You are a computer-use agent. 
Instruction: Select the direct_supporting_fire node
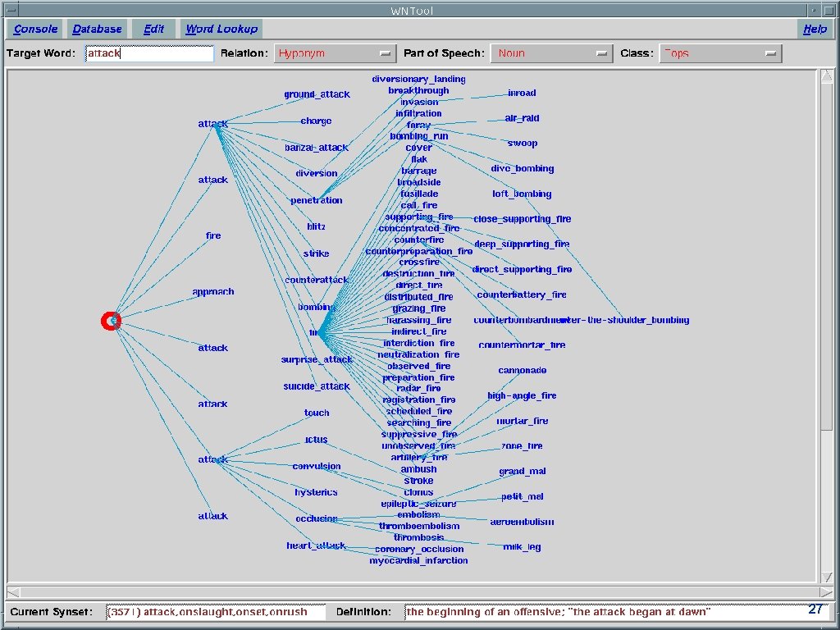523,269
